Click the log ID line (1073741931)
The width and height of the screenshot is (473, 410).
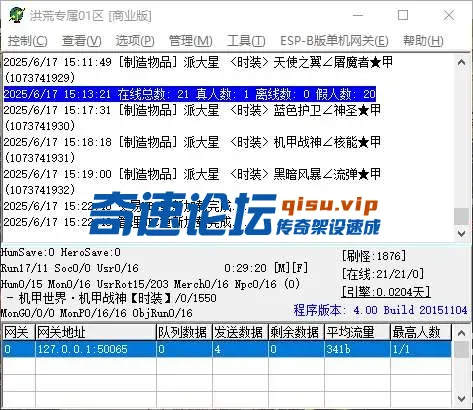point(40,158)
